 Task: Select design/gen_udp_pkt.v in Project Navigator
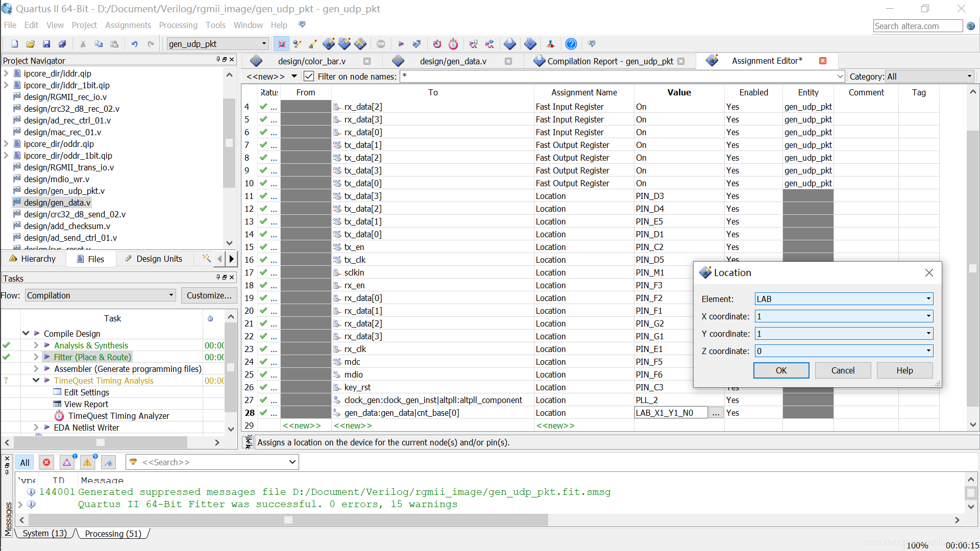coord(64,191)
